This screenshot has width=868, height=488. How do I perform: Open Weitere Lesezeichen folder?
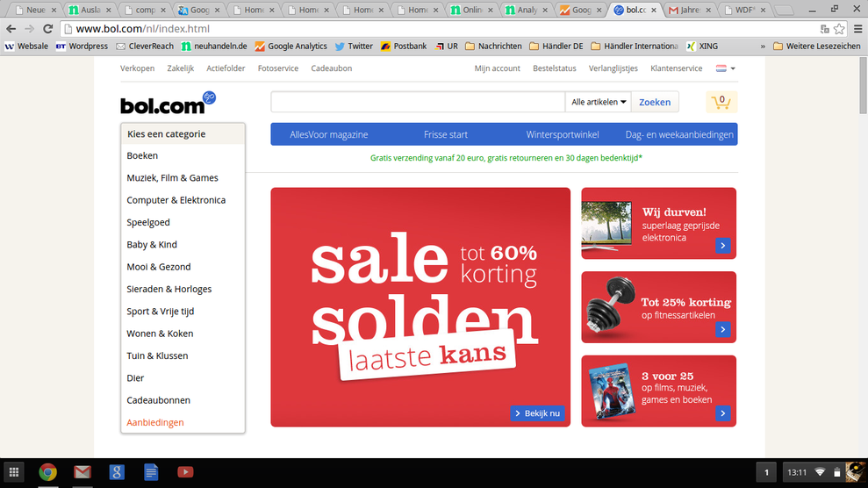816,47
